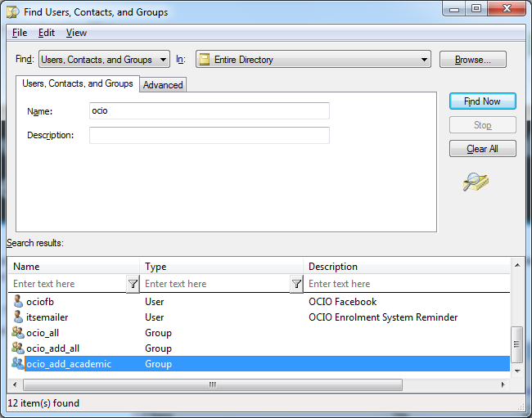Viewport: 532px width, 418px height.
Task: Click OCIO Enrolment System Reminder description
Action: [383, 317]
